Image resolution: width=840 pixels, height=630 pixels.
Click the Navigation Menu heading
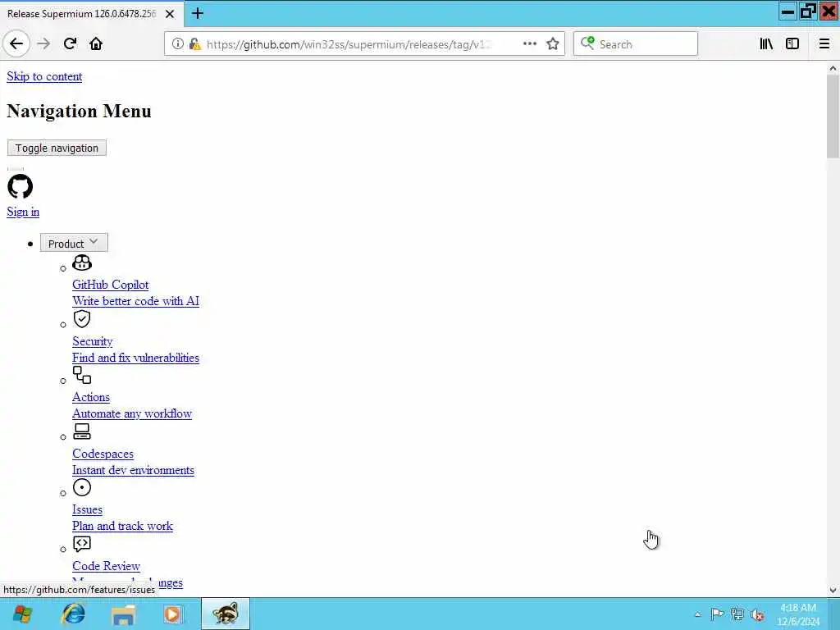tap(80, 111)
